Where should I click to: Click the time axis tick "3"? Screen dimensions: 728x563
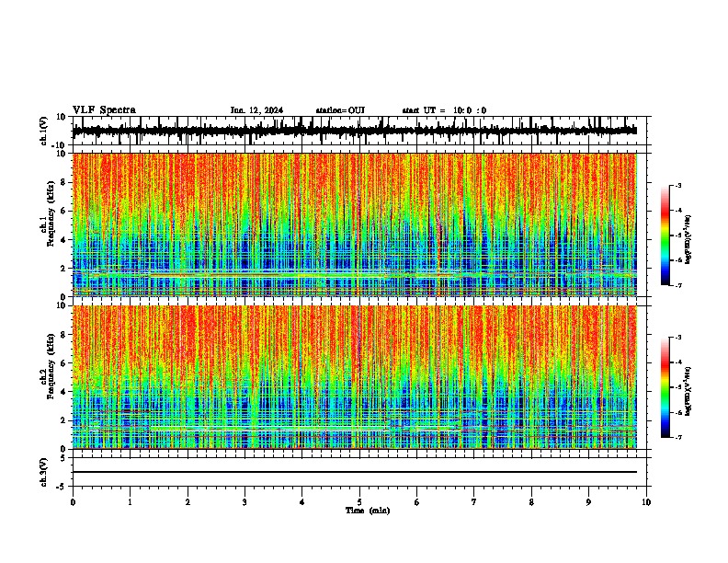245,502
